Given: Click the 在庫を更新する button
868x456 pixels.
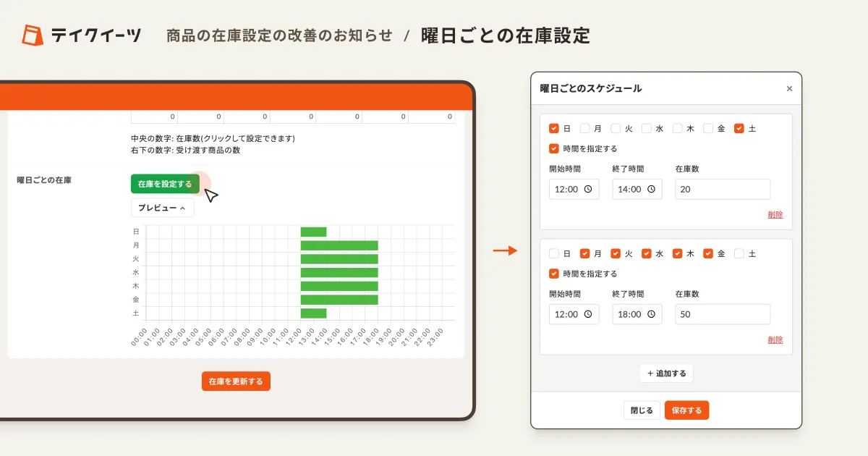Looking at the screenshot, I should (236, 381).
